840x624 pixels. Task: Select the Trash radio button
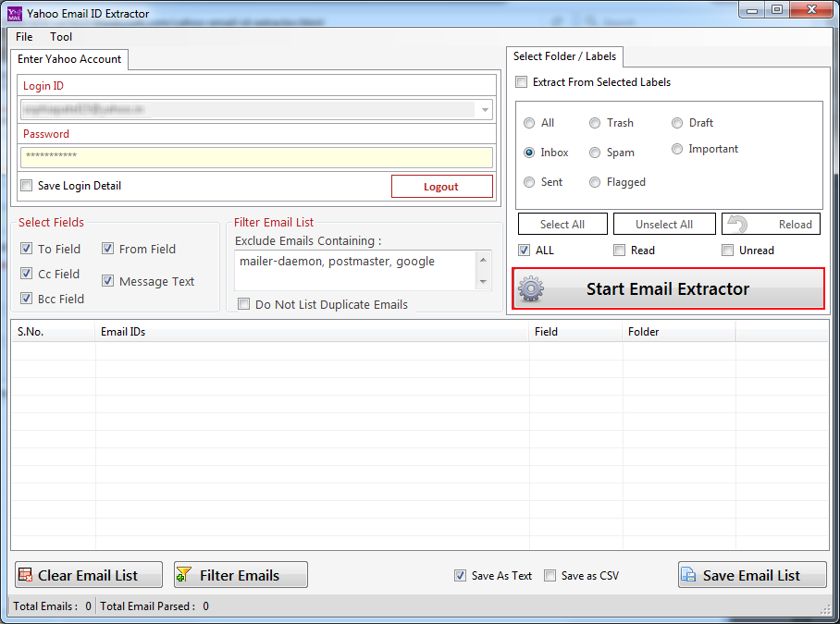click(x=595, y=123)
